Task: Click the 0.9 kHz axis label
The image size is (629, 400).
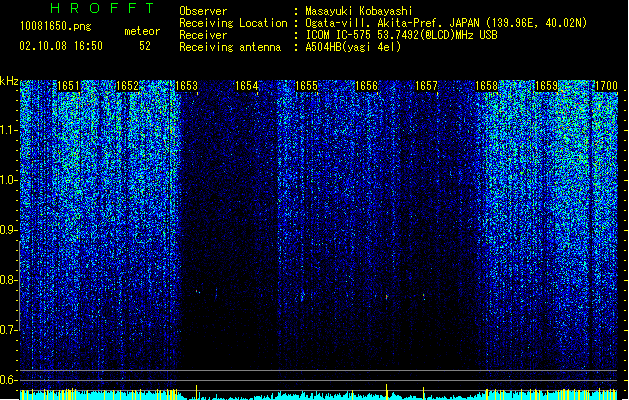Action: point(9,230)
